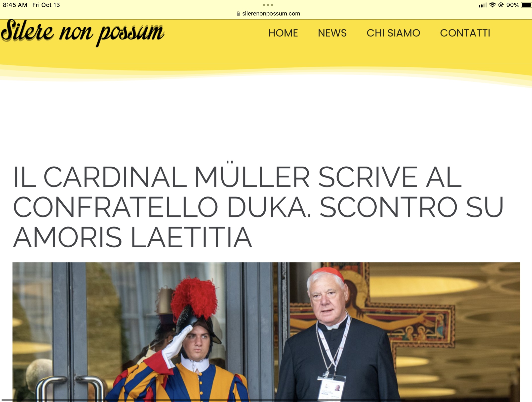The height and width of the screenshot is (402, 532).
Task: Click the Cardinal Müller article headline
Action: [258, 206]
